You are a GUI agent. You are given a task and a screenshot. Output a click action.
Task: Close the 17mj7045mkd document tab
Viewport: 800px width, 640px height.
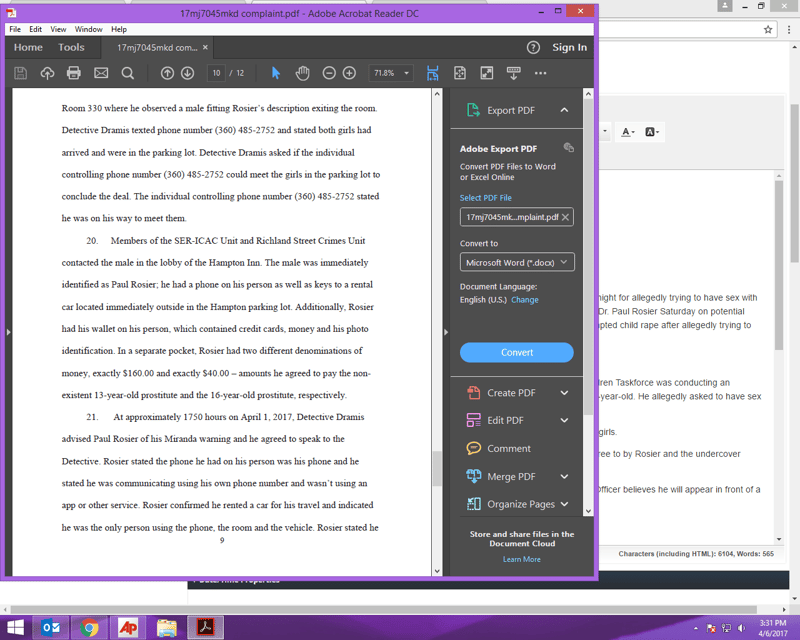[205, 47]
